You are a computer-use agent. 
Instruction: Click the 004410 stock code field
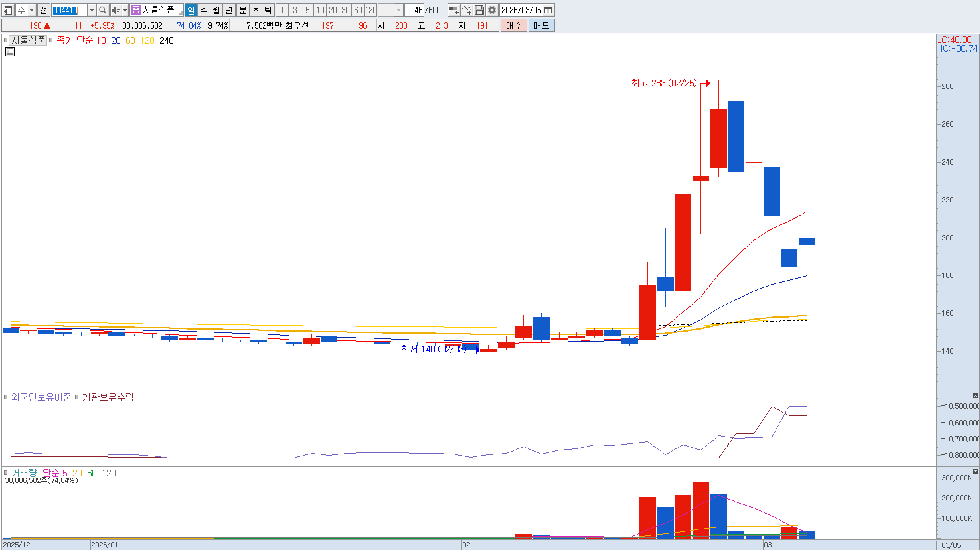69,10
